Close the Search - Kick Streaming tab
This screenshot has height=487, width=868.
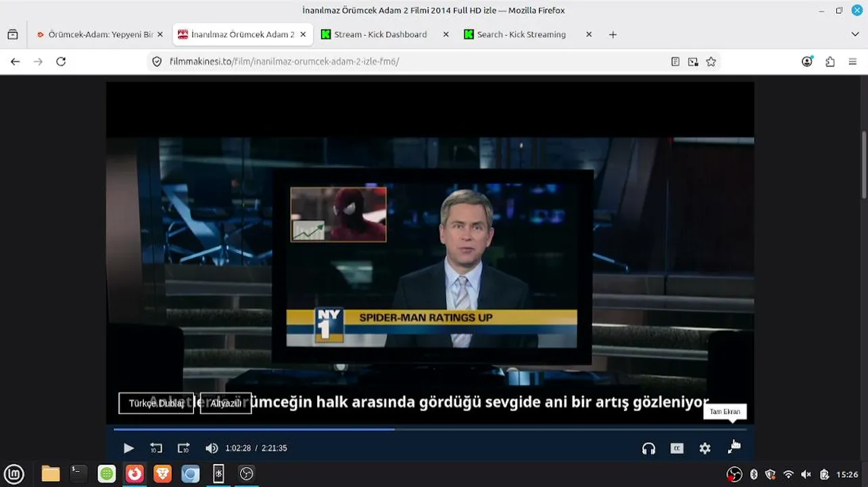click(589, 34)
